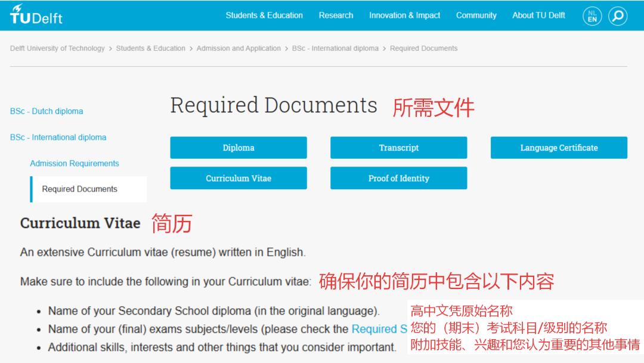Open the Community navigation item
This screenshot has height=363, width=644.
click(x=476, y=16)
